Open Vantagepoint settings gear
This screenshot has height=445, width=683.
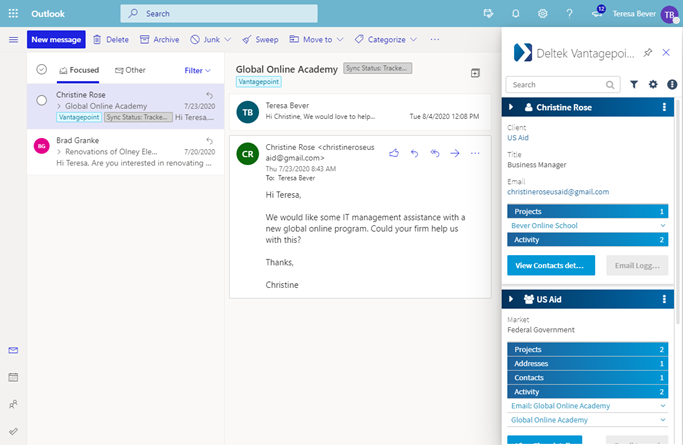pyautogui.click(x=653, y=85)
